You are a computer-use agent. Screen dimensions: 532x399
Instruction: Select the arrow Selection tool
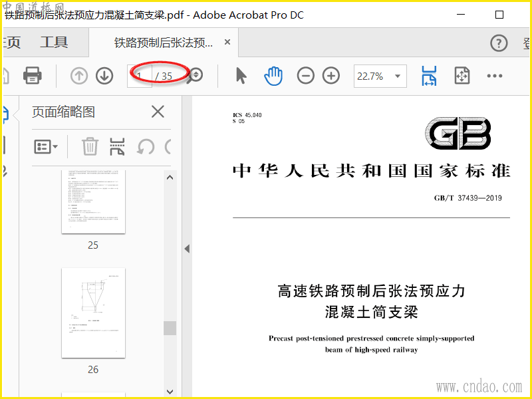click(241, 75)
